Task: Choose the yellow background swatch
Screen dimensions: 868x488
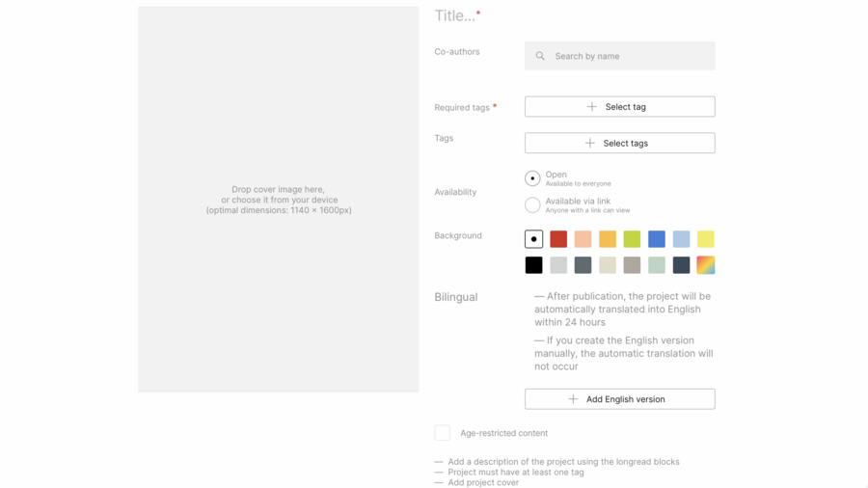Action: (x=706, y=239)
